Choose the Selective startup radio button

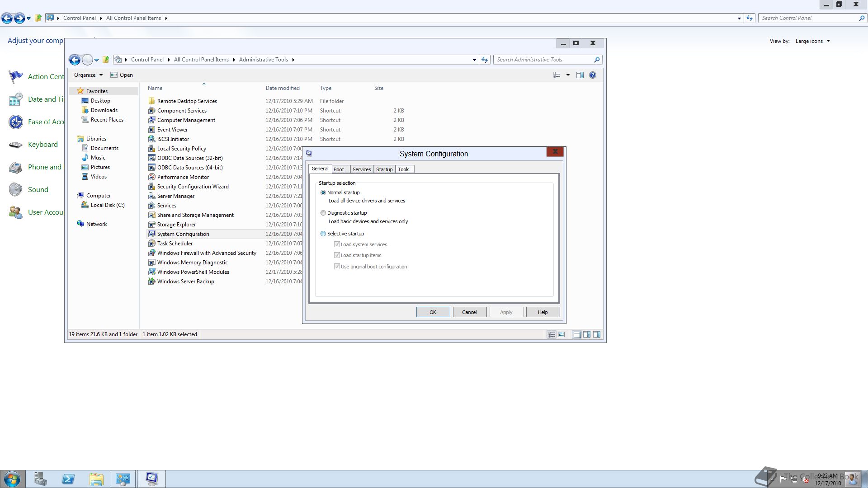click(x=323, y=234)
